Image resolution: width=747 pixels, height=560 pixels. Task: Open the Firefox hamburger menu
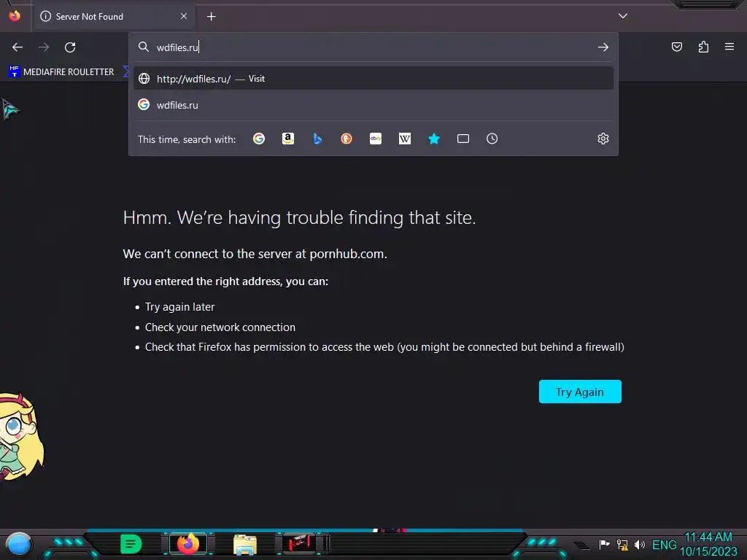729,47
